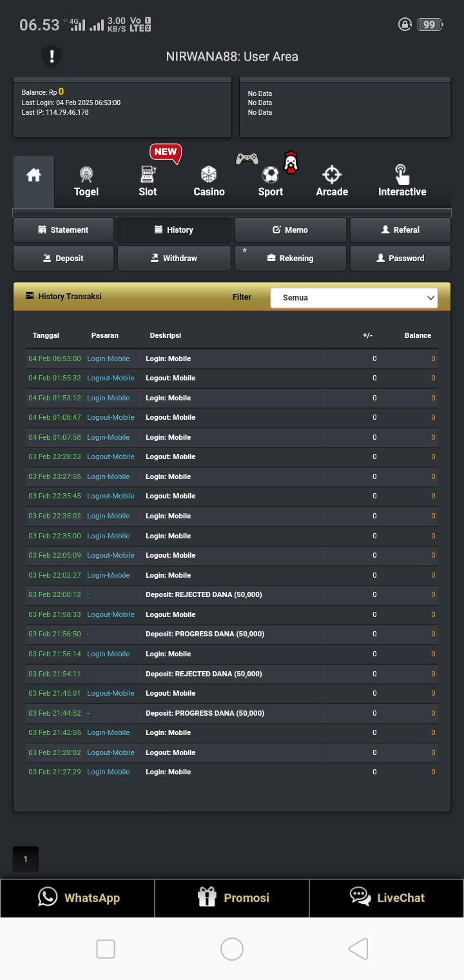The width and height of the screenshot is (464, 980).
Task: Select the Balance Rp 0 text
Action: (43, 92)
